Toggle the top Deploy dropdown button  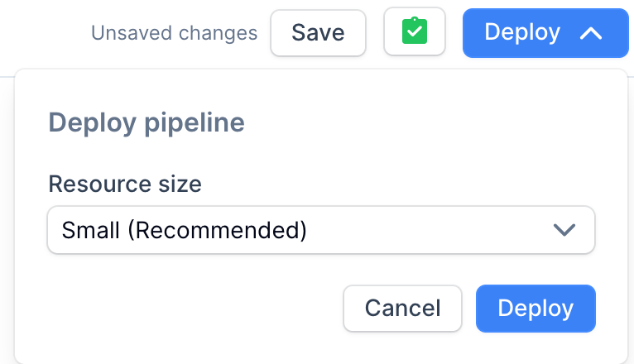point(545,33)
